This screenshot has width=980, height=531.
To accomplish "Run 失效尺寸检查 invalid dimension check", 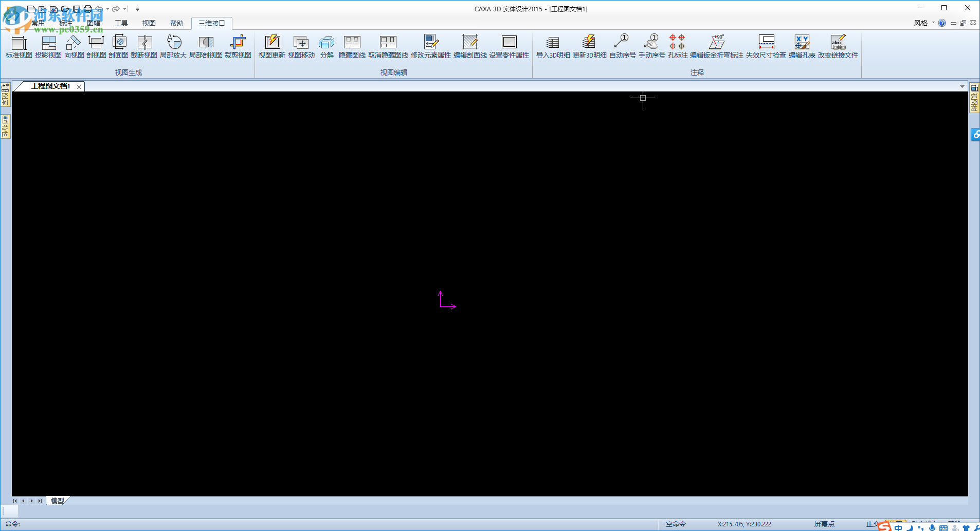I will coord(766,47).
